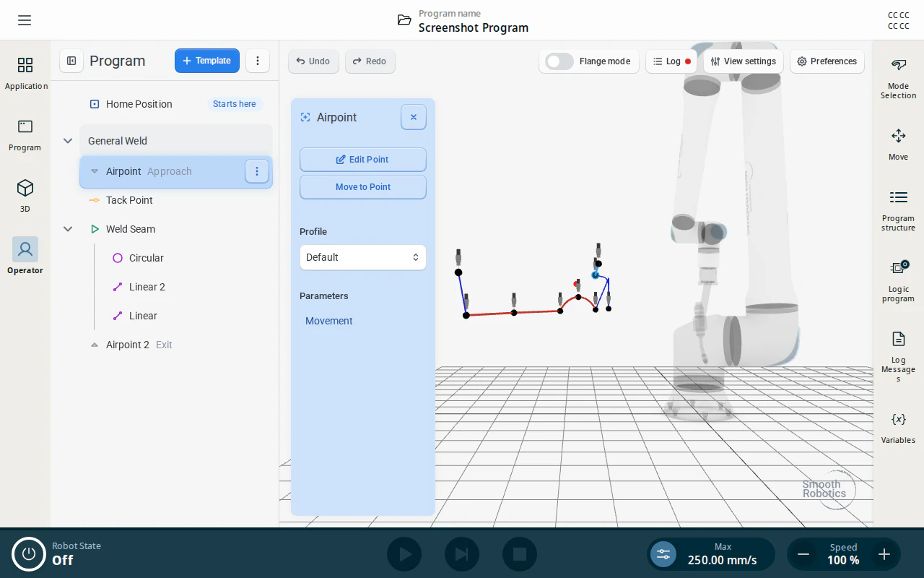Image resolution: width=924 pixels, height=578 pixels.
Task: Open the Log panel
Action: 672,61
